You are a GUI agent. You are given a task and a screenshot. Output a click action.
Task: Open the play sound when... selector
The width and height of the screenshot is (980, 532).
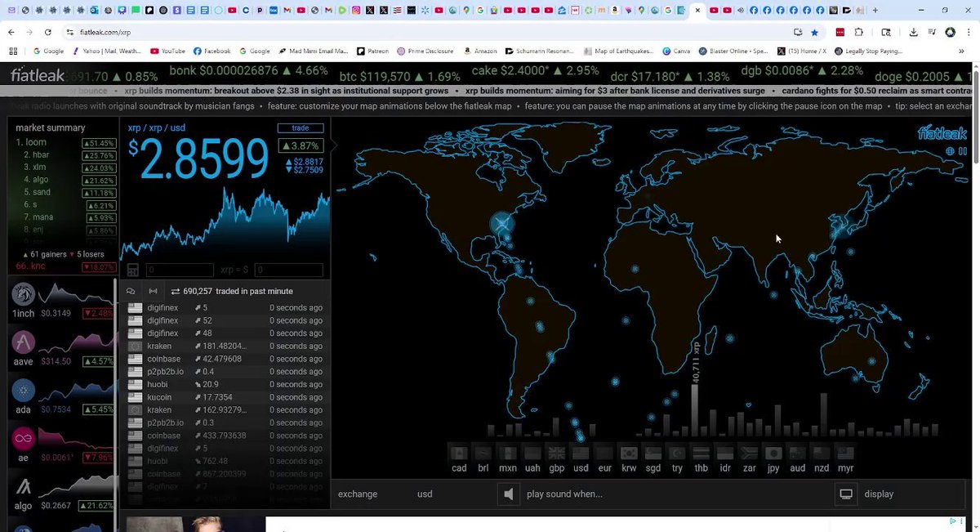[564, 494]
